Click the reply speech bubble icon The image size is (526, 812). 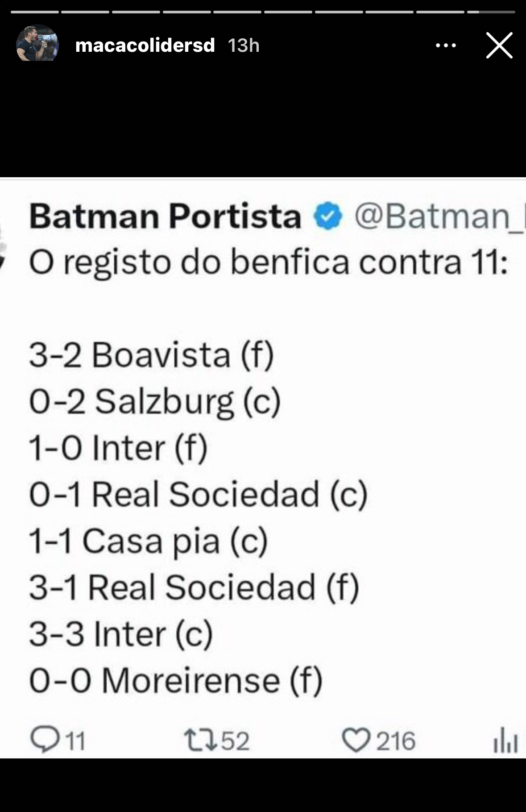[44, 740]
